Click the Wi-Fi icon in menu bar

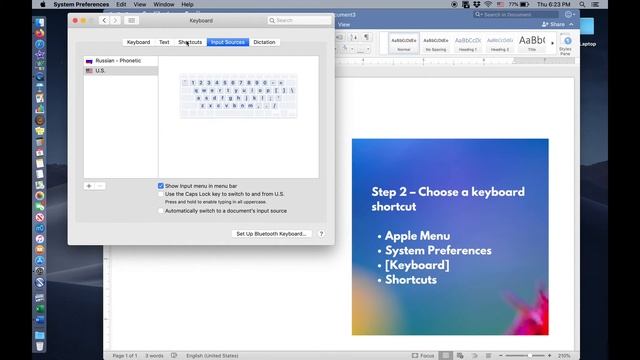[x=488, y=4]
